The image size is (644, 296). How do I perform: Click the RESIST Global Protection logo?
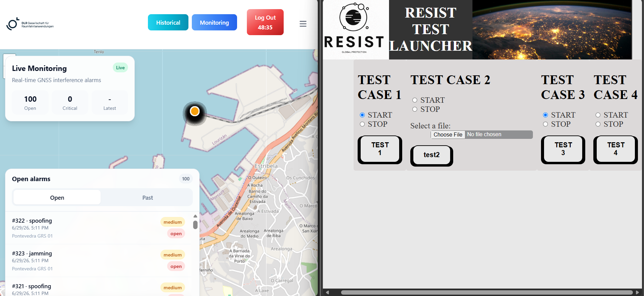pos(354,28)
